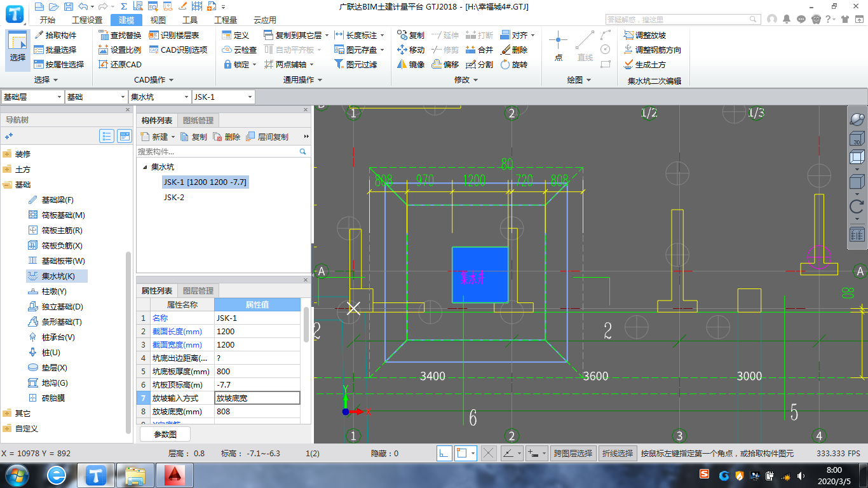The width and height of the screenshot is (868, 488).
Task: Click the property list vertical scrollbar
Action: tap(306, 325)
